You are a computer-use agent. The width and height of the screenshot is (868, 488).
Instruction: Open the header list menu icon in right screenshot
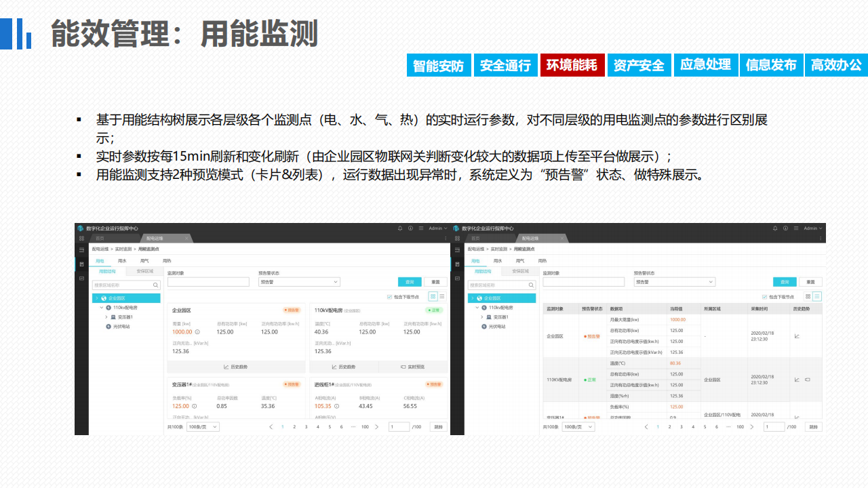(796, 228)
